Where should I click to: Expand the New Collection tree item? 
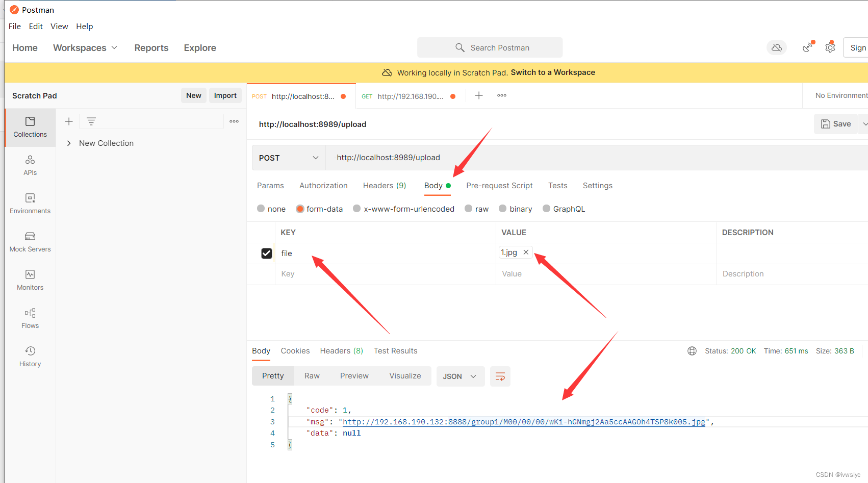[x=69, y=143]
